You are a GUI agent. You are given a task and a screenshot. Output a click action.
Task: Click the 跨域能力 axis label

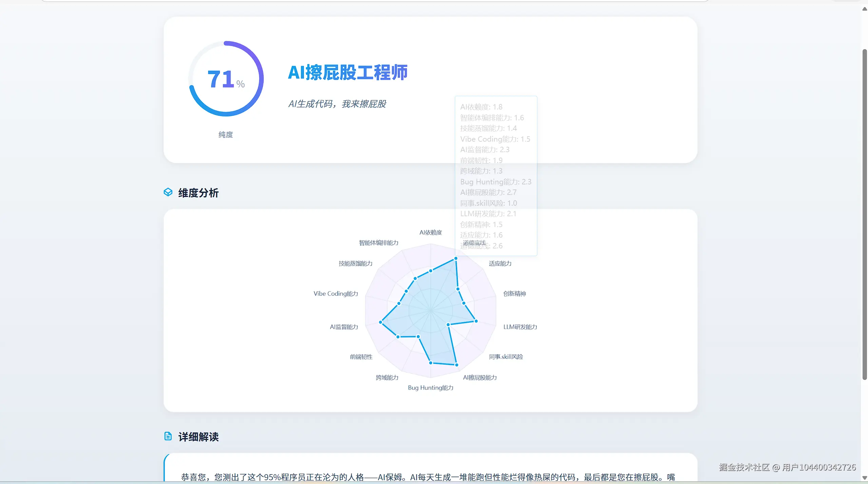[x=387, y=378]
